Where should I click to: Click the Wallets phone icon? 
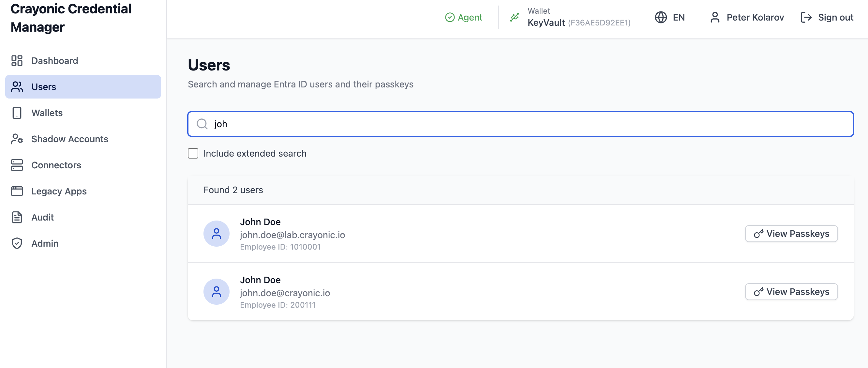click(17, 113)
